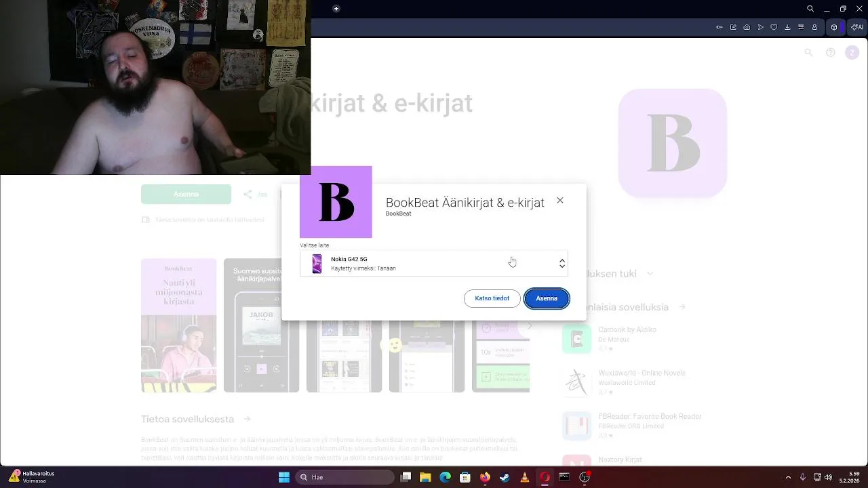
Task: Open the send Flow arrow icon
Action: (x=760, y=27)
